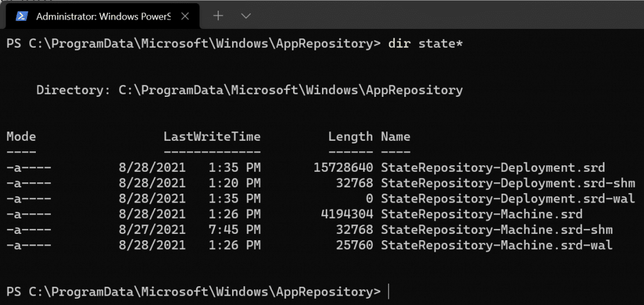Viewport: 644px width, 305px height.
Task: Click the Directory path output line
Action: [250, 91]
